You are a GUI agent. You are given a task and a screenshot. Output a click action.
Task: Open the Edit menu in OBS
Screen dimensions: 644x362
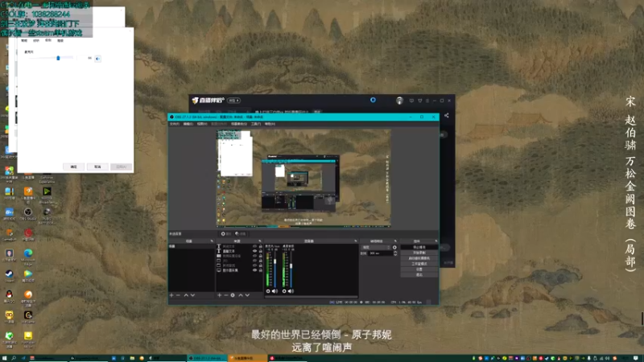pyautogui.click(x=188, y=124)
